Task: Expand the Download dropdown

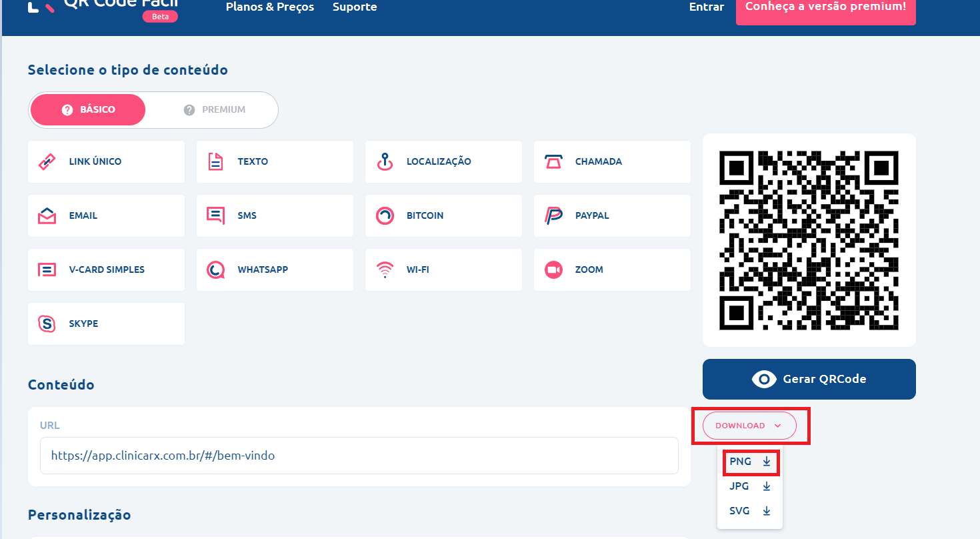Action: (x=749, y=426)
